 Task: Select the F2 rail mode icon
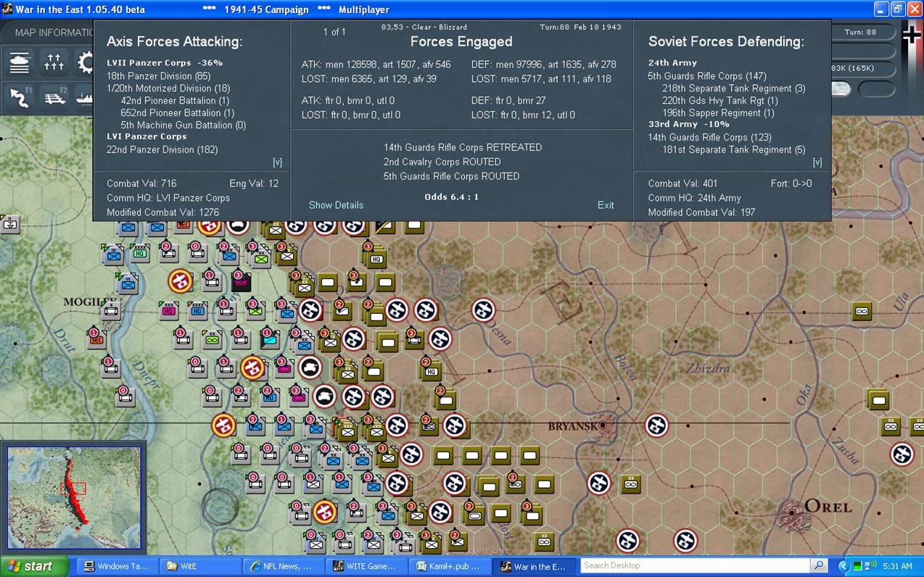(54, 97)
